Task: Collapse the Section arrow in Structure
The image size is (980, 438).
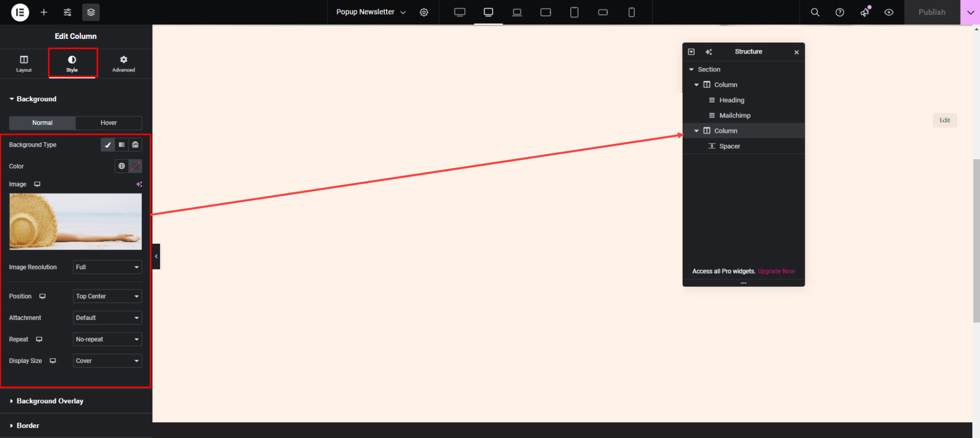Action: coord(691,69)
